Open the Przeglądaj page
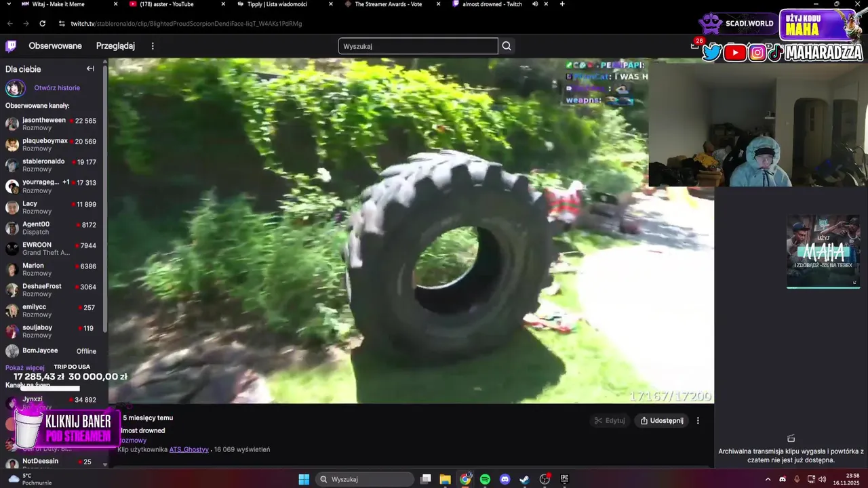868x488 pixels. pyautogui.click(x=115, y=46)
